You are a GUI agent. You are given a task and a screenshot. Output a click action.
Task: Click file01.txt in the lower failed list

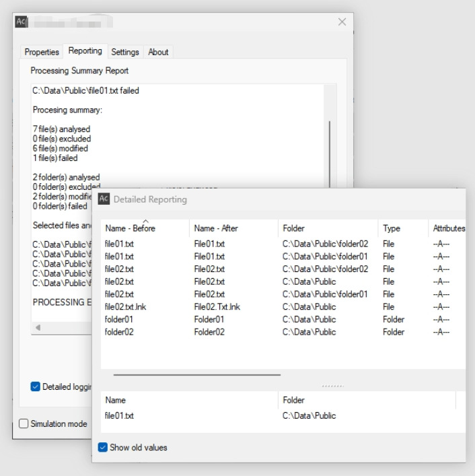119,415
